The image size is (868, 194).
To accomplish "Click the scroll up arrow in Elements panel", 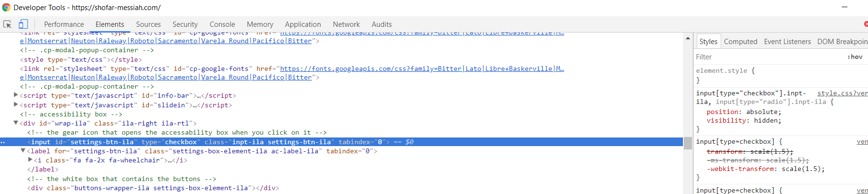I will click(x=688, y=38).
